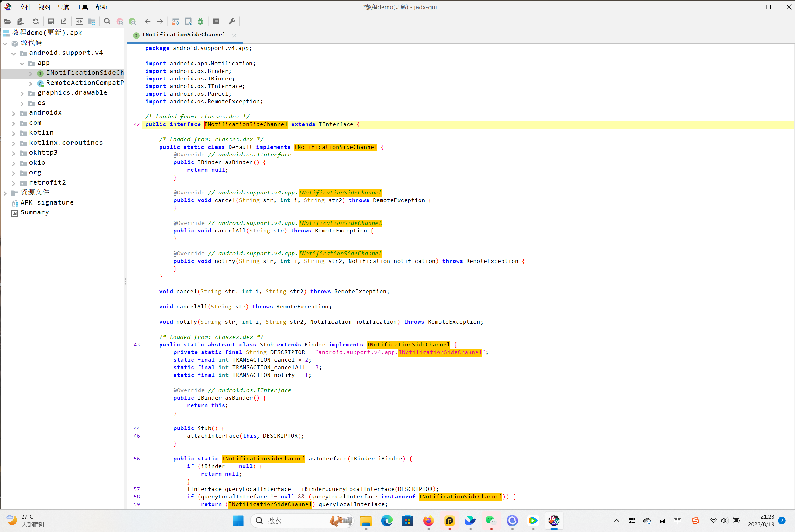The image size is (795, 532).
Task: Expand the kotlin package
Action: click(14, 133)
